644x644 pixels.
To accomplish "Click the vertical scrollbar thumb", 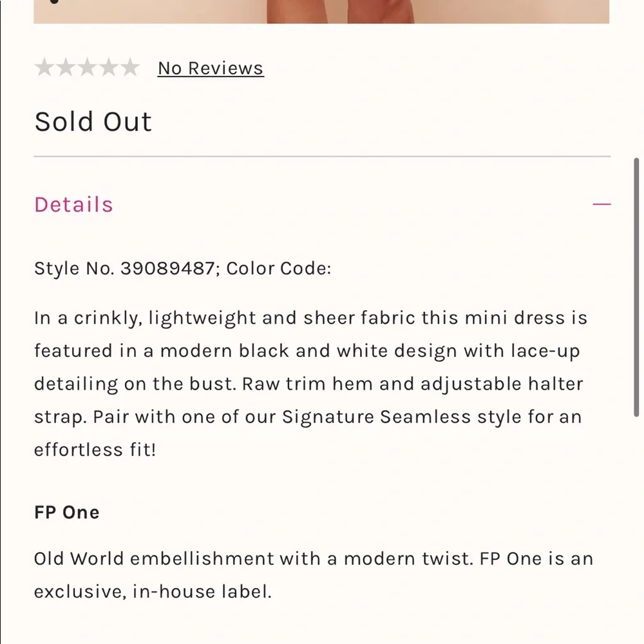I will click(x=637, y=287).
